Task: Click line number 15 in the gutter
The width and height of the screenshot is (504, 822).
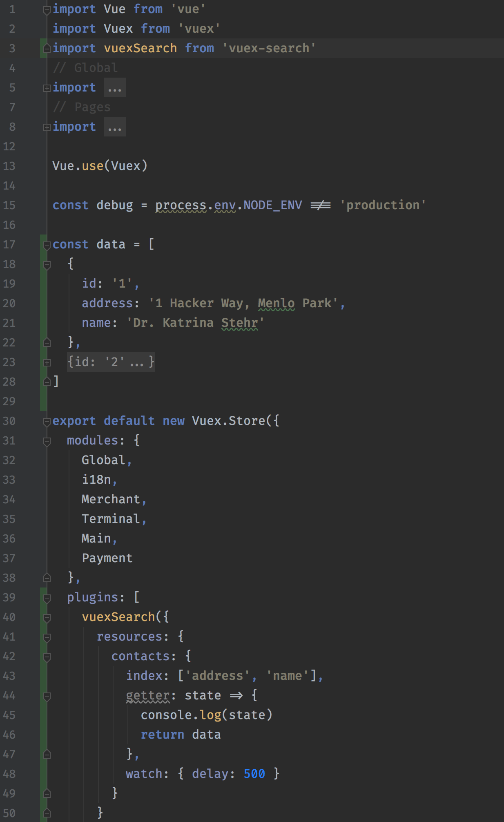Action: click(9, 205)
